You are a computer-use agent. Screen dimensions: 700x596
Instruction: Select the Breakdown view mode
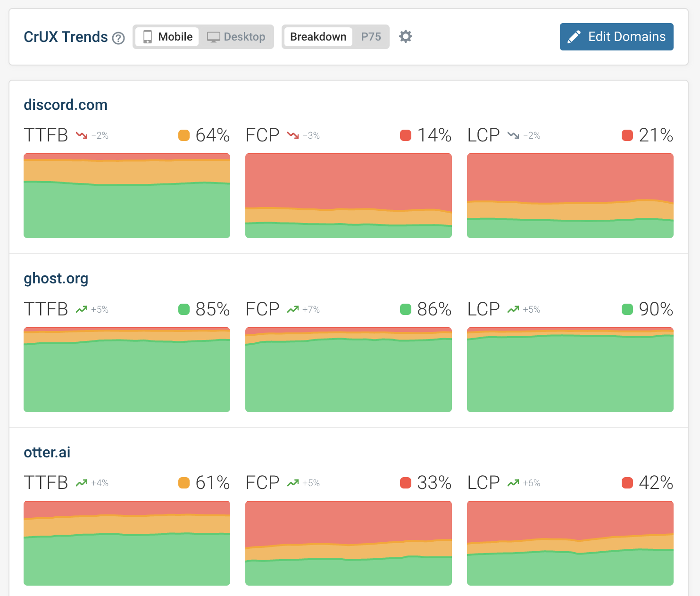[318, 37]
